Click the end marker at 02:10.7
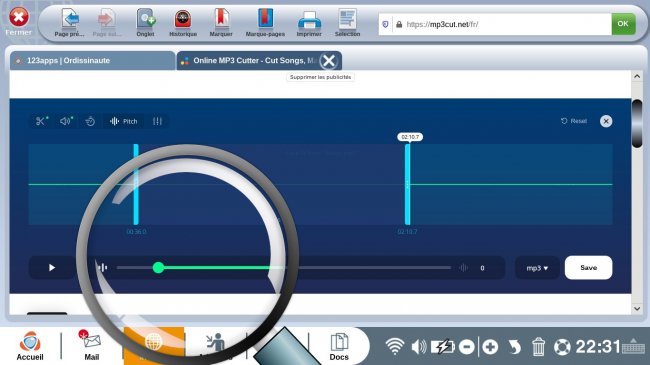The width and height of the screenshot is (650, 365). [407, 185]
